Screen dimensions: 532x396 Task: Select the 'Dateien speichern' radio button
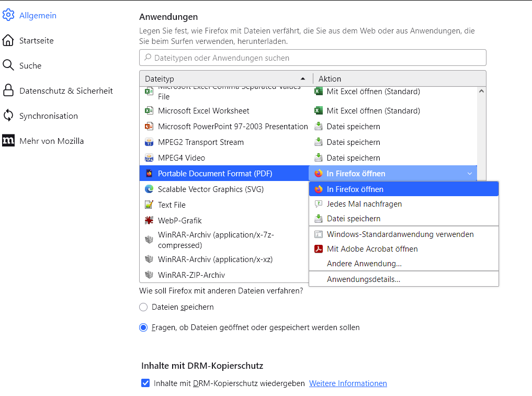tap(143, 307)
